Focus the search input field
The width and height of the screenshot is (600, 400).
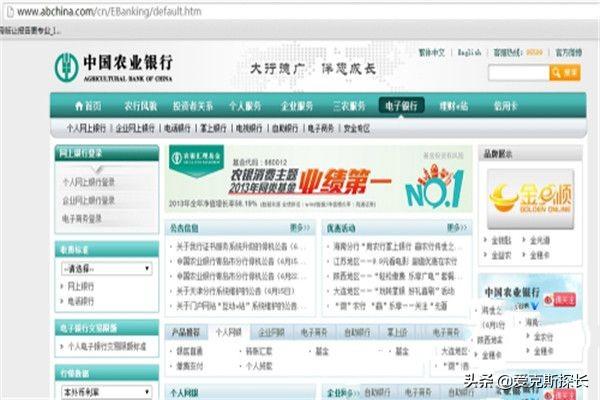pos(519,72)
